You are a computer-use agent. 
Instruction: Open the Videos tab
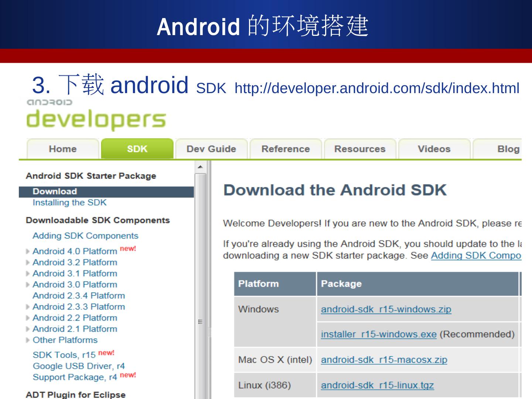[434, 149]
